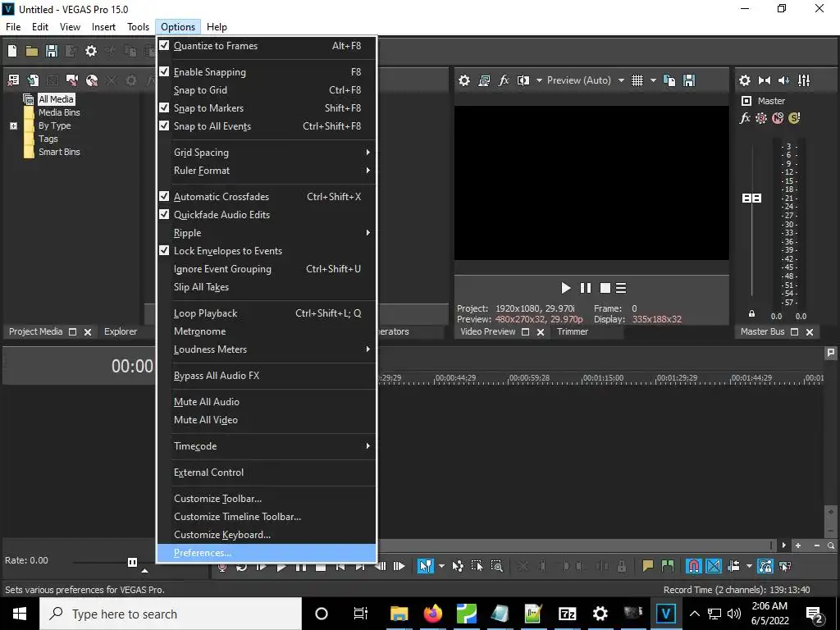The height and width of the screenshot is (630, 840).
Task: Insert a marker with the yellow flag icon
Action: point(648,566)
